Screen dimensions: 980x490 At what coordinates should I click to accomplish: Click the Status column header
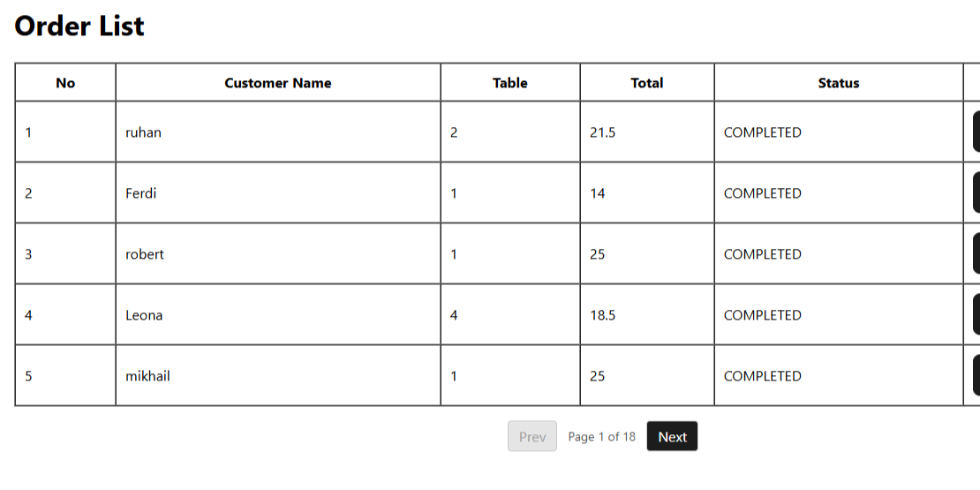(838, 83)
